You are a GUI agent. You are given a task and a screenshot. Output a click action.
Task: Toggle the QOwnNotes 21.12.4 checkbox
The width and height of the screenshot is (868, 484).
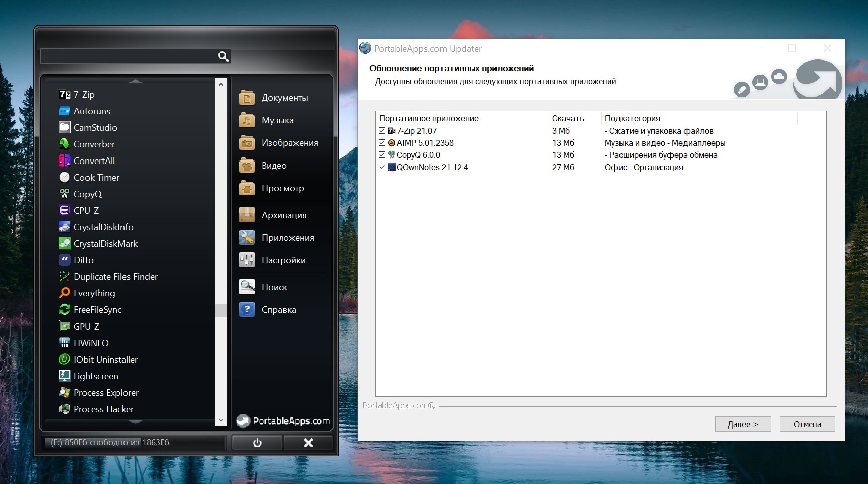tap(382, 167)
